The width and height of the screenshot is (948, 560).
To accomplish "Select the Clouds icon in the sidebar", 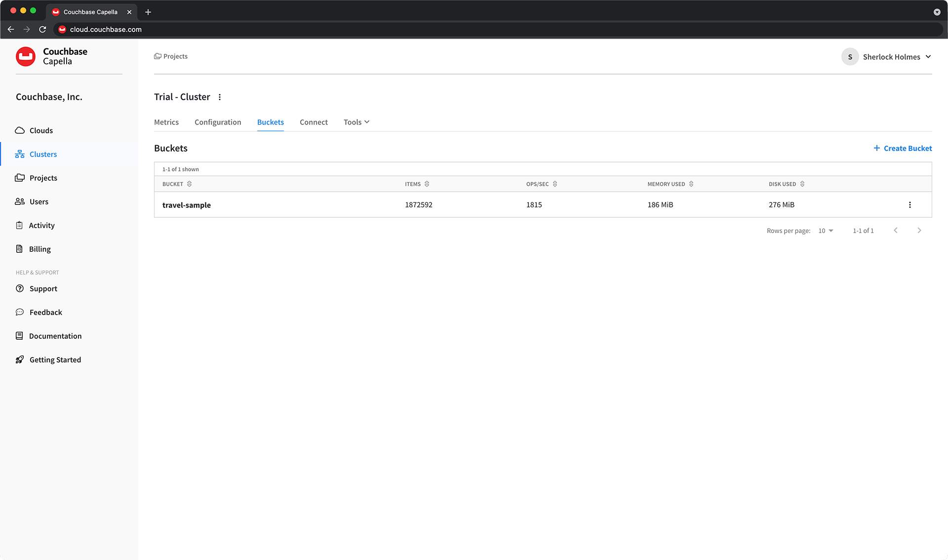I will [x=20, y=130].
